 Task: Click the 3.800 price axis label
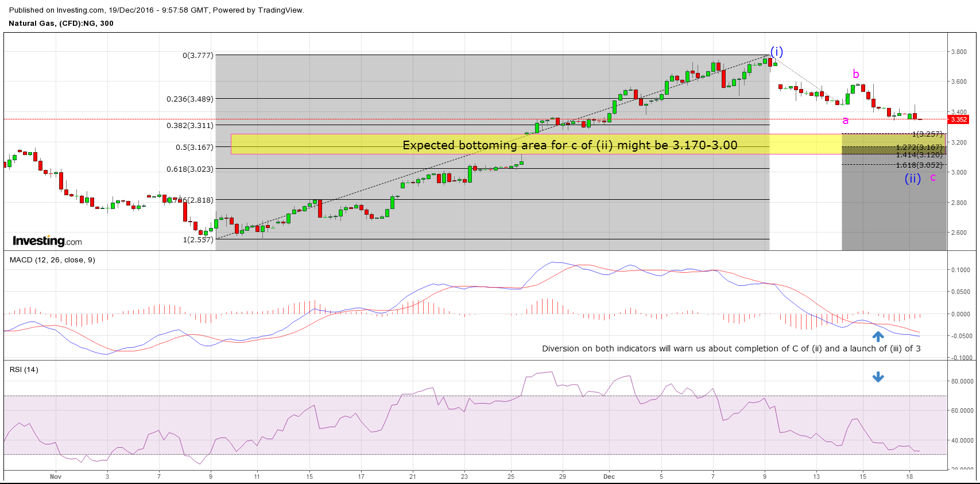click(959, 52)
